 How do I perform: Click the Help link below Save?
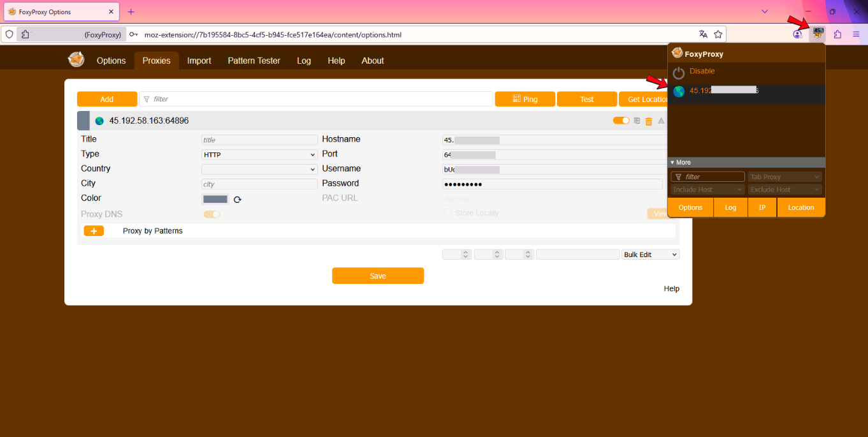pyautogui.click(x=672, y=289)
